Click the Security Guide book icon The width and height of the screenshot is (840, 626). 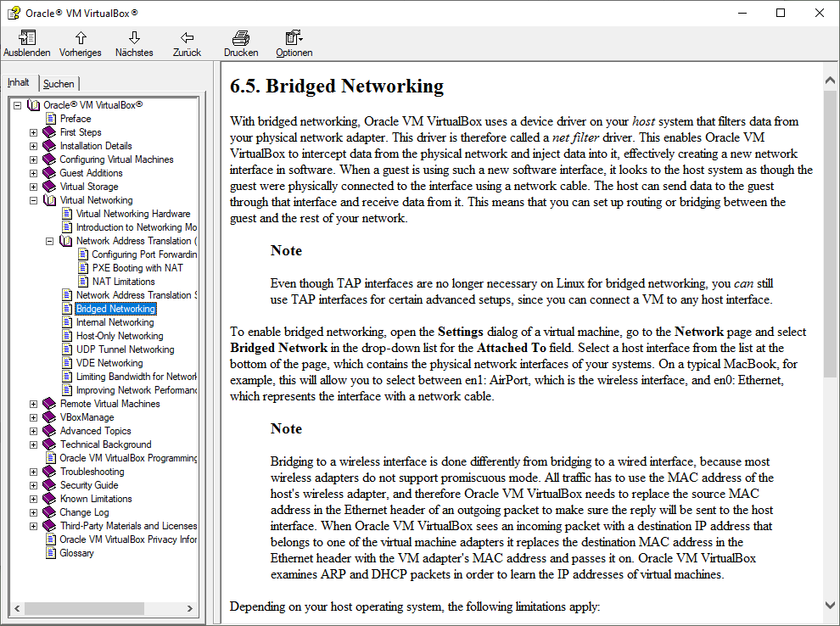pyautogui.click(x=49, y=485)
